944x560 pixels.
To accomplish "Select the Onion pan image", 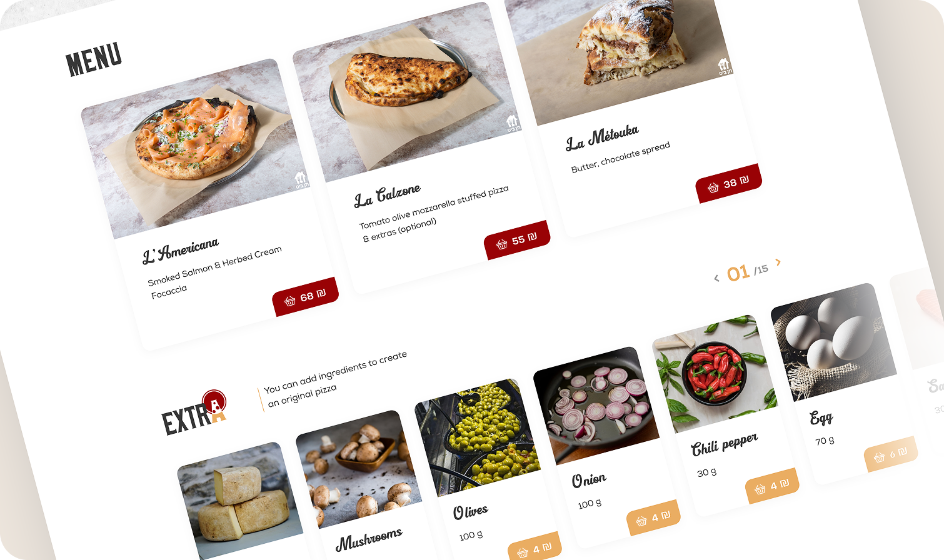I will point(597,406).
